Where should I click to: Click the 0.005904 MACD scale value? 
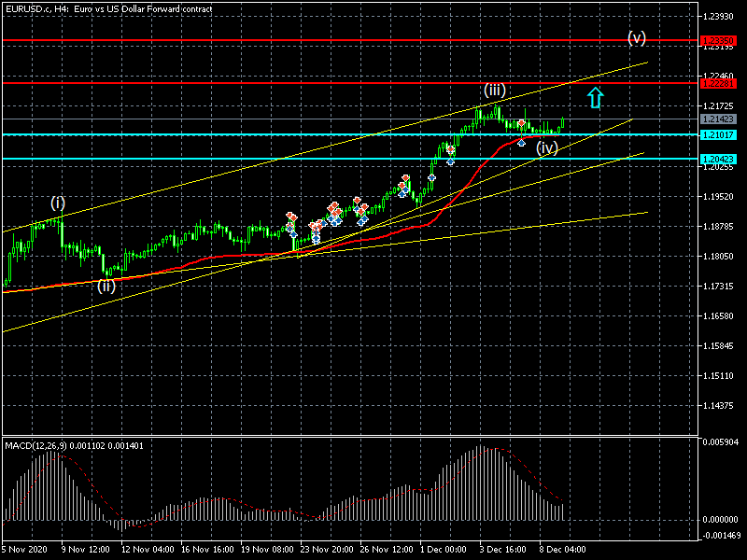[720, 441]
